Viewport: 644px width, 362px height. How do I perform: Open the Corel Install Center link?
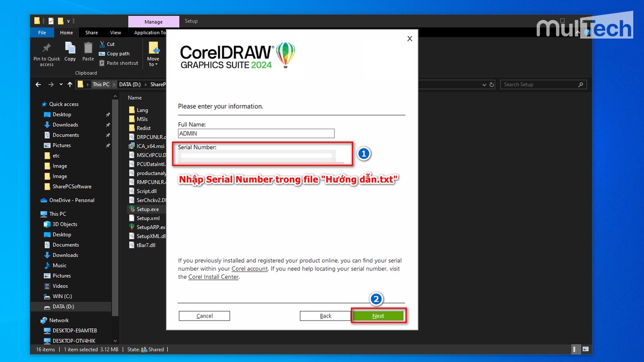(213, 277)
